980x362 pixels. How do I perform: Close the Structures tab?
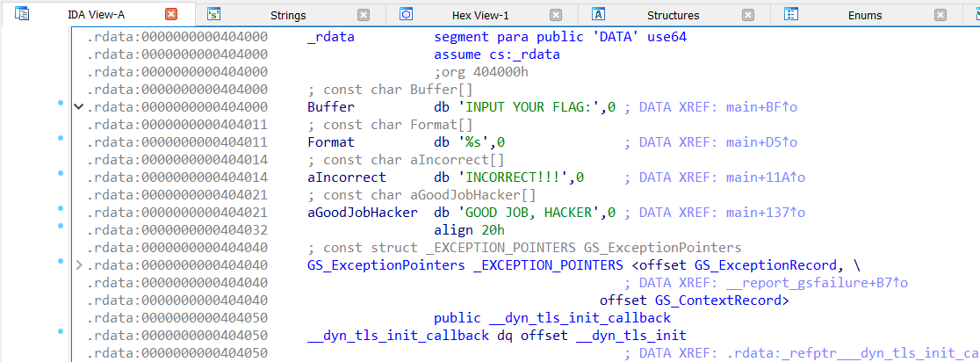(748, 15)
